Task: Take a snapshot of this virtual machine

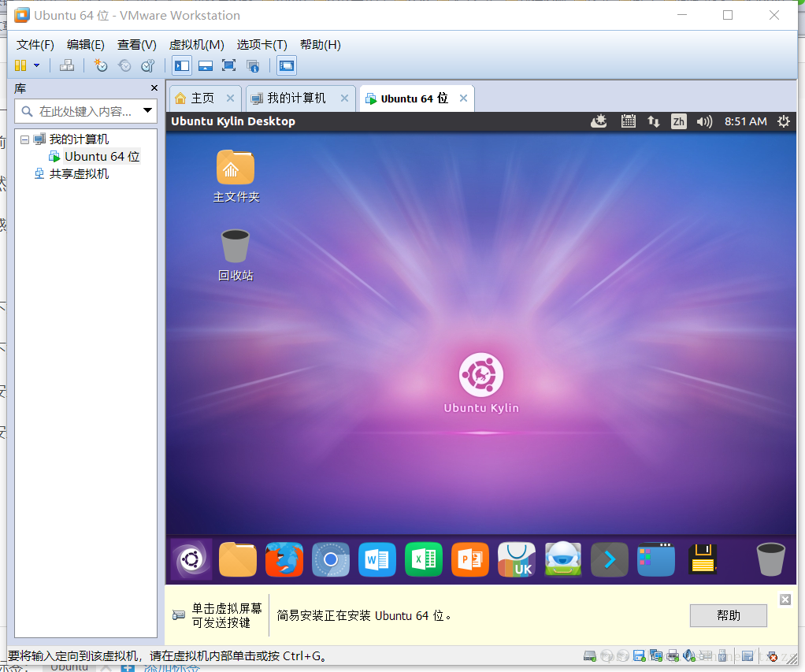Action: 101,65
